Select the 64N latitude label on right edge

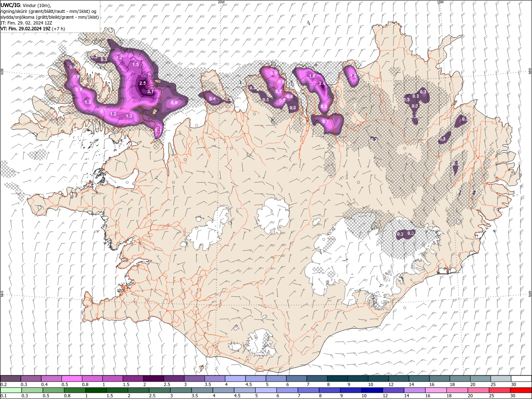(530, 293)
